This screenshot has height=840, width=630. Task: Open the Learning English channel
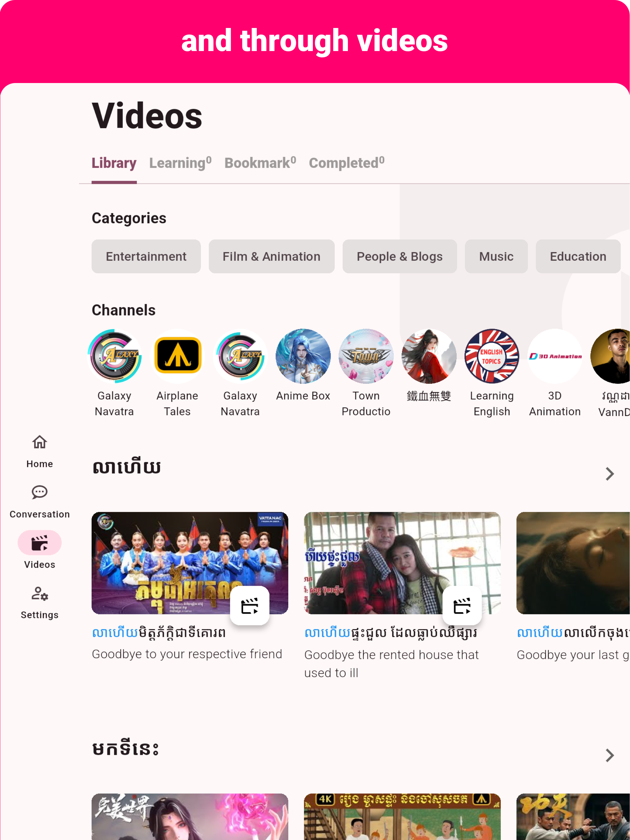pyautogui.click(x=492, y=356)
